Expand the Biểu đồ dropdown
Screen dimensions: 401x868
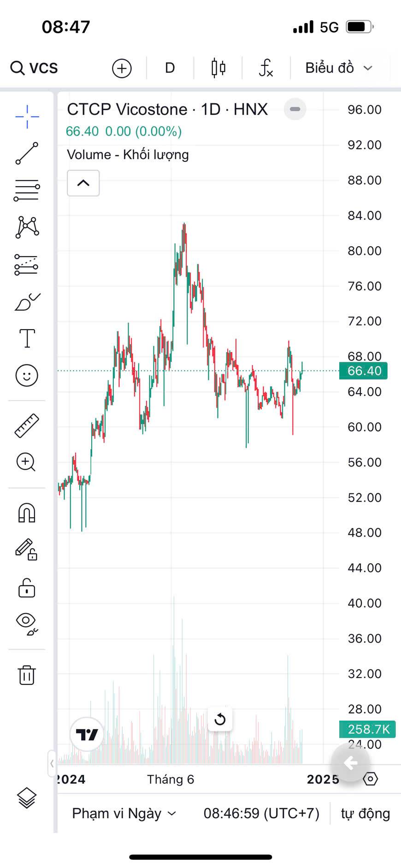pos(339,68)
